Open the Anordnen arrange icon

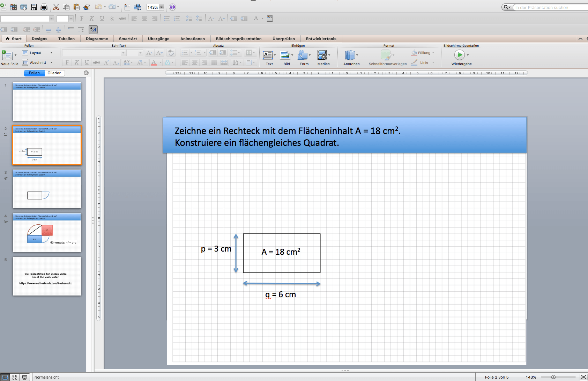click(x=350, y=55)
